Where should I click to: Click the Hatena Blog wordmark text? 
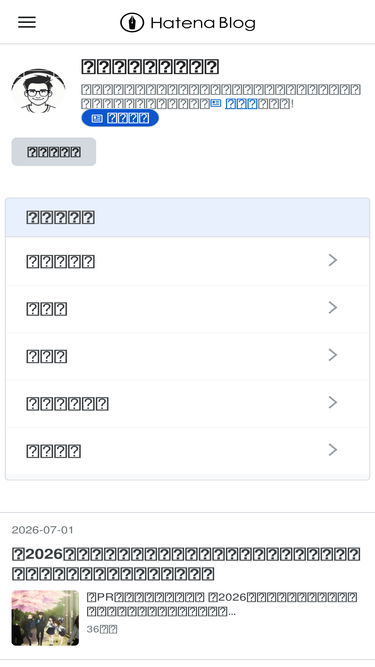tap(203, 23)
